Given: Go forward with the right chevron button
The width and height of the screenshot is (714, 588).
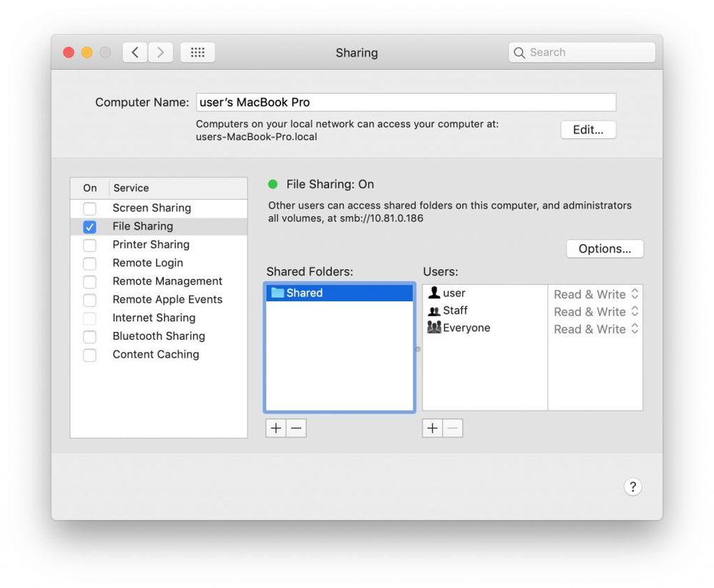Looking at the screenshot, I should coord(160,52).
